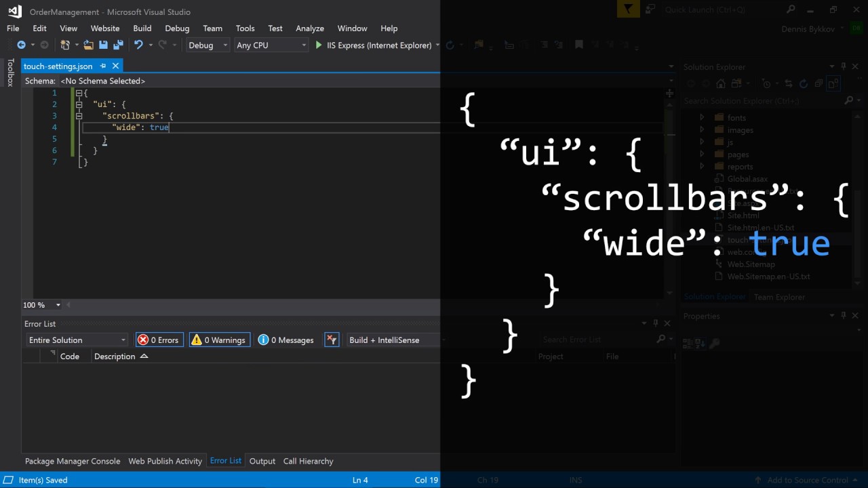Click the Navigate Backward arrow icon
868x488 pixels.
21,45
